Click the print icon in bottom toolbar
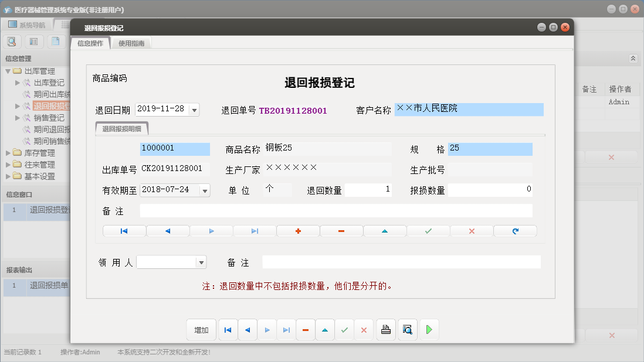Viewport: 644px width, 362px height. tap(385, 330)
